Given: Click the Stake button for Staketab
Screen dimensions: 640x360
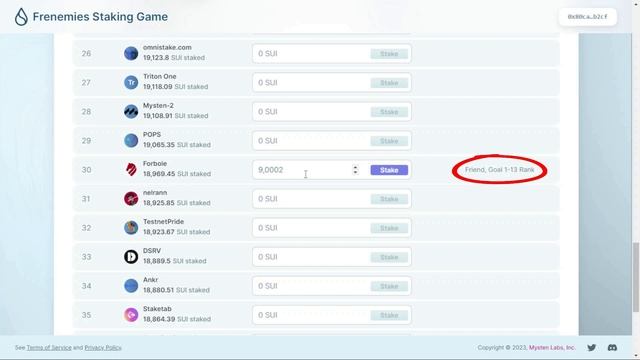Looking at the screenshot, I should tap(389, 315).
